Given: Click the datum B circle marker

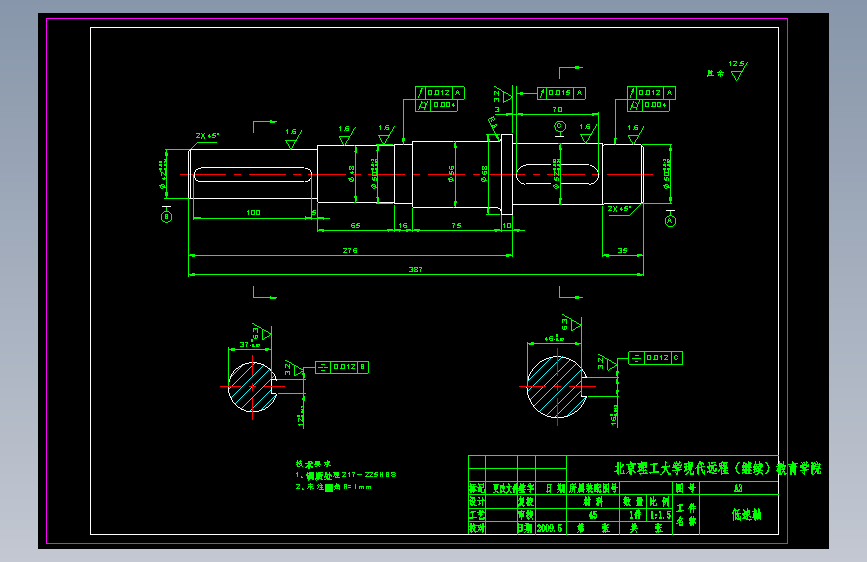Looking at the screenshot, I should point(166,217).
